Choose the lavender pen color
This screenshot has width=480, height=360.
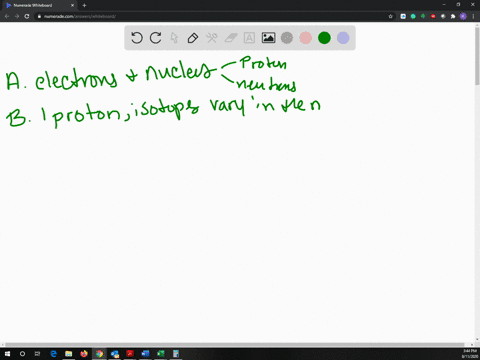tap(343, 38)
